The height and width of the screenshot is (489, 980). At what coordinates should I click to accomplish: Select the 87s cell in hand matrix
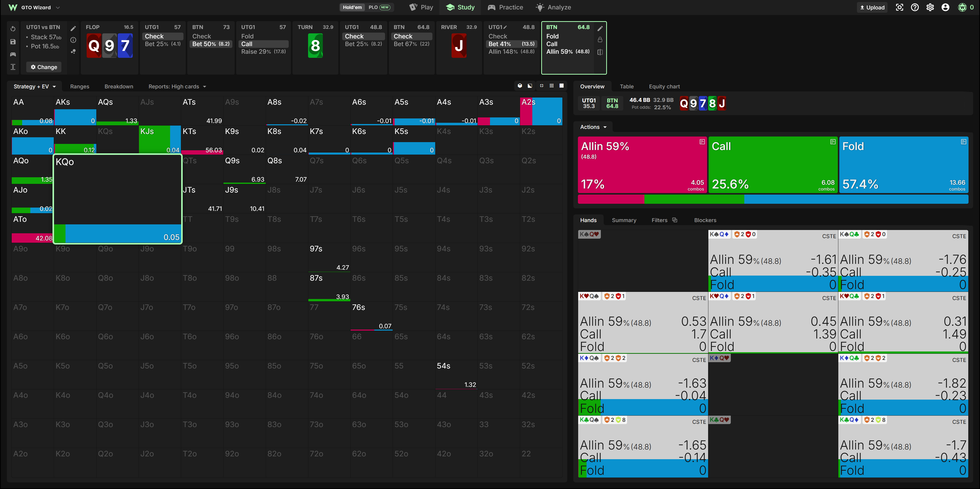(329, 287)
